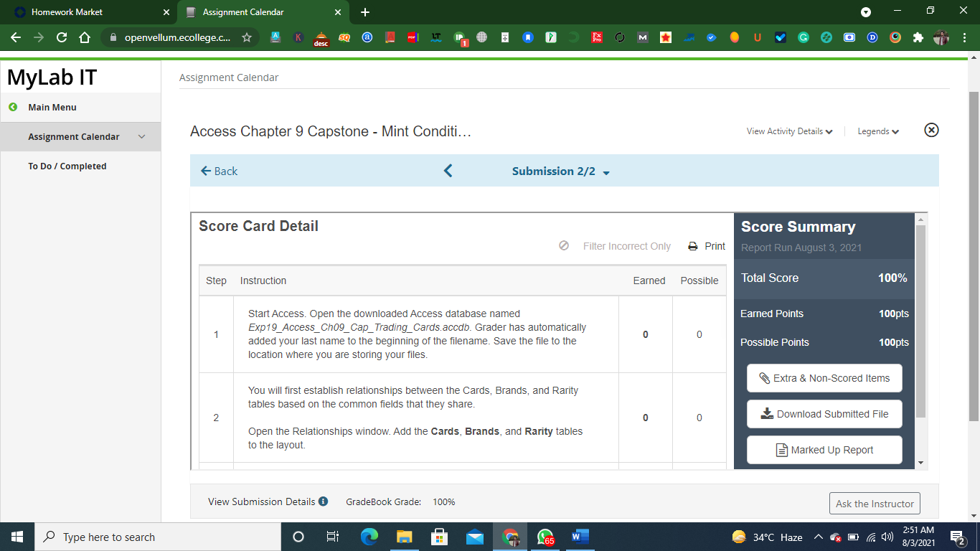Click the Chrome profile avatar
This screenshot has height=551, width=980.
click(x=941, y=37)
